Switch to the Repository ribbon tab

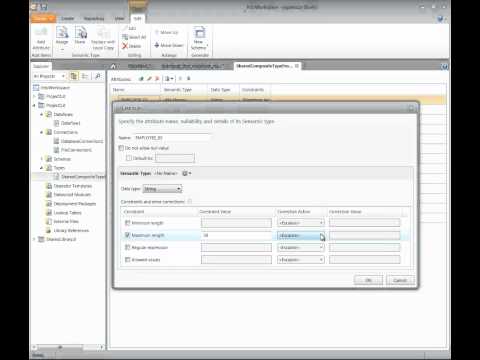click(x=94, y=19)
